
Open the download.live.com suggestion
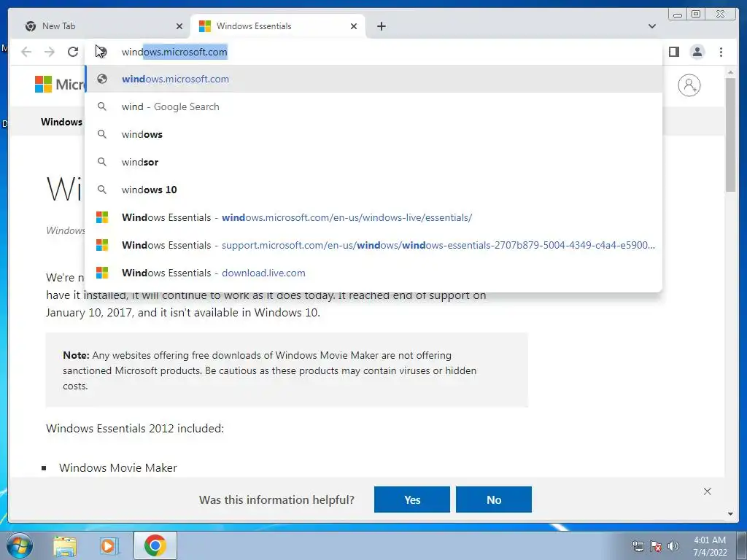[x=373, y=273]
